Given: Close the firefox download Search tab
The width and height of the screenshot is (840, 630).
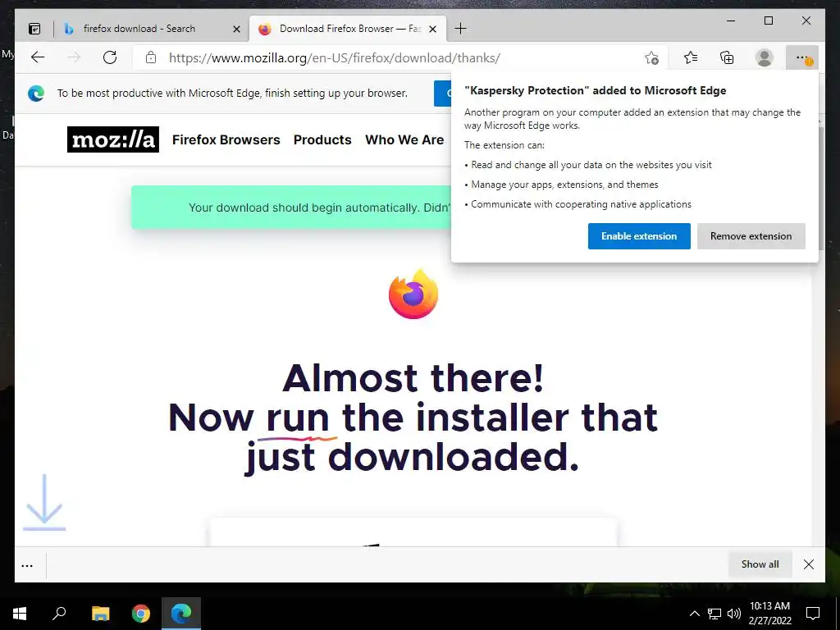Looking at the screenshot, I should tap(236, 29).
